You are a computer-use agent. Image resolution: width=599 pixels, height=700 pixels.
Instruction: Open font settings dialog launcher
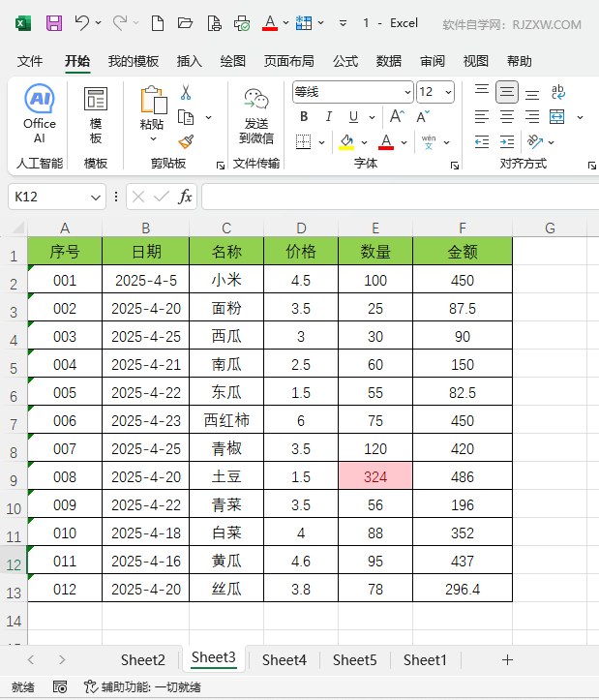455,166
